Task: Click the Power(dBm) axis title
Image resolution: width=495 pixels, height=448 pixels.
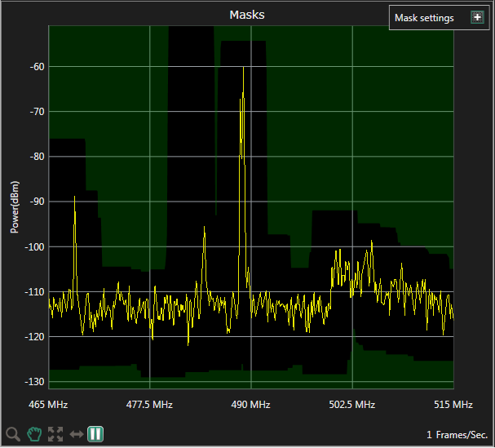Action: tap(15, 206)
